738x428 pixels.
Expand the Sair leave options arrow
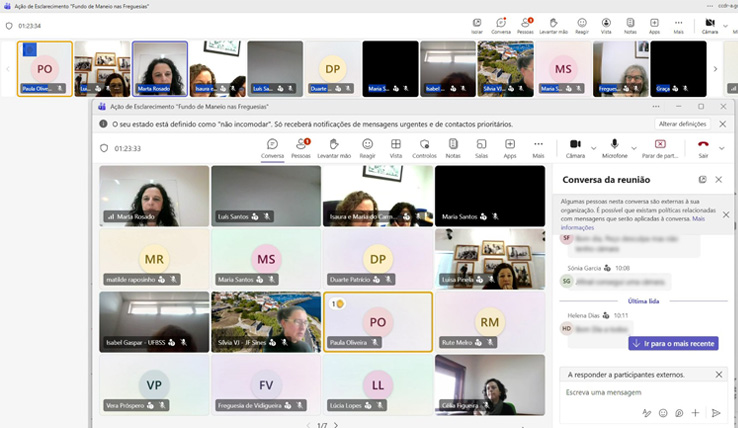(722, 148)
